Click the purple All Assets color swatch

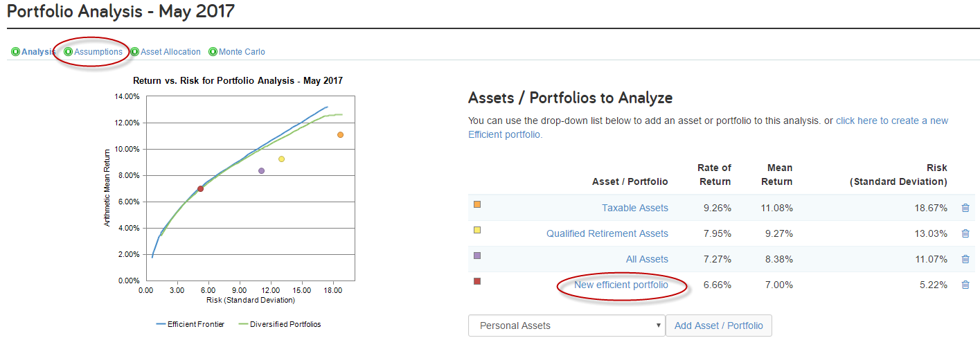click(477, 256)
